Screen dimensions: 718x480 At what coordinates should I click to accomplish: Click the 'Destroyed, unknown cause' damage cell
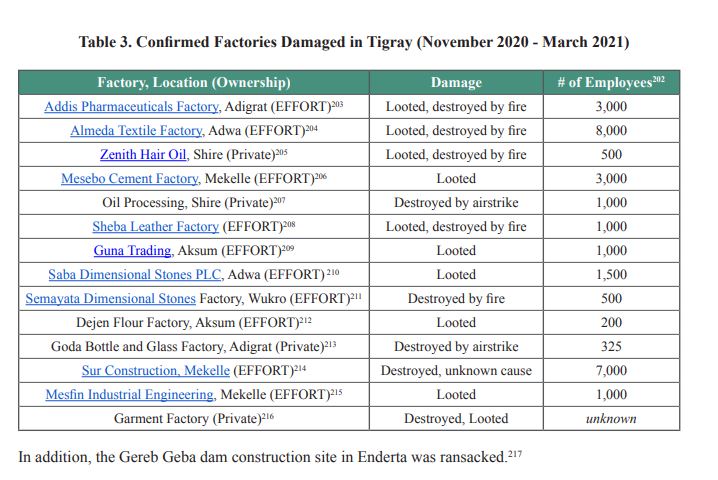(x=456, y=371)
